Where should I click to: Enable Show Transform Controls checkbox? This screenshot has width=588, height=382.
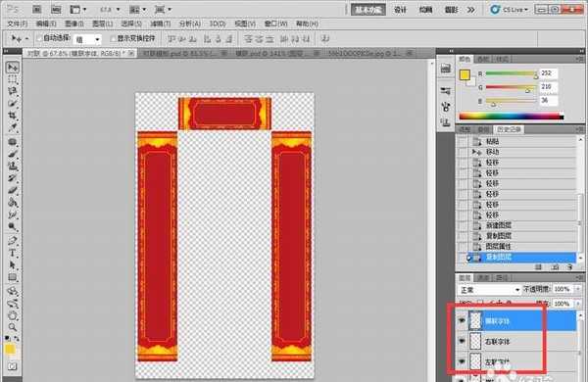pyautogui.click(x=114, y=38)
